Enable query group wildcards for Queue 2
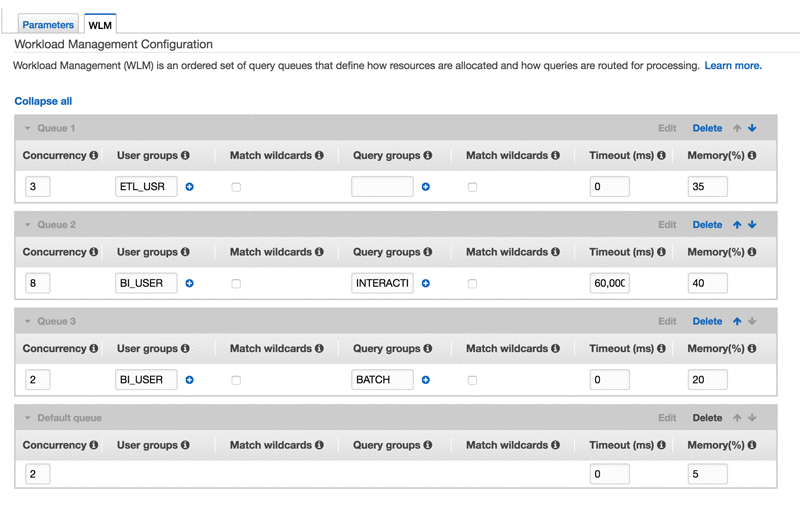Screen dimensions: 800x511 tap(472, 284)
